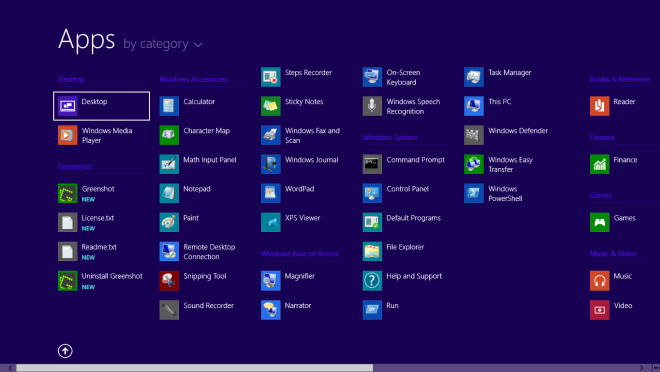The height and width of the screenshot is (372, 660).
Task: Open On-Screen Keyboard icon
Action: click(x=373, y=77)
